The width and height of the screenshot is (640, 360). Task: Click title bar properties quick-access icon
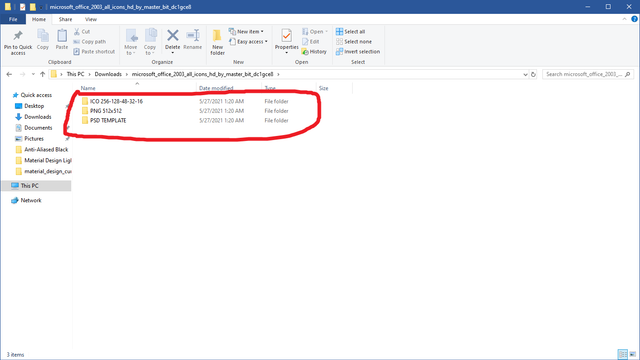[x=22, y=7]
